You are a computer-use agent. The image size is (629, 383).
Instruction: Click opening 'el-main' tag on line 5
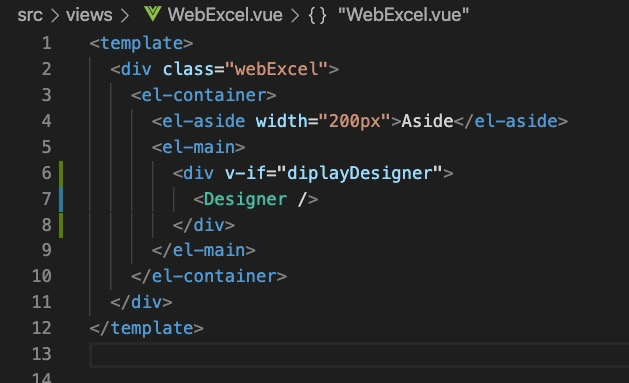click(x=198, y=147)
